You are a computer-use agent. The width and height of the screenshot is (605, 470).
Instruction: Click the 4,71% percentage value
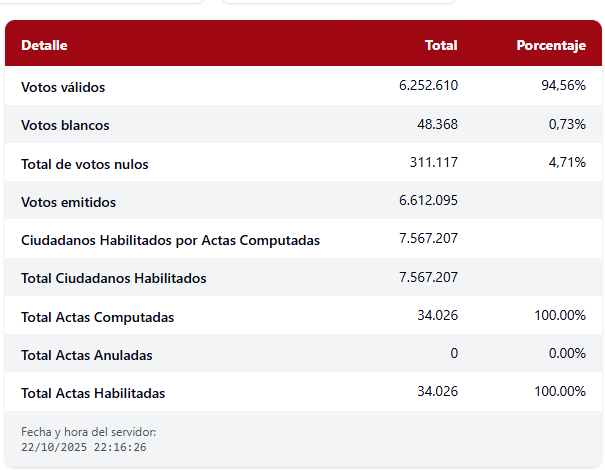pyautogui.click(x=566, y=163)
